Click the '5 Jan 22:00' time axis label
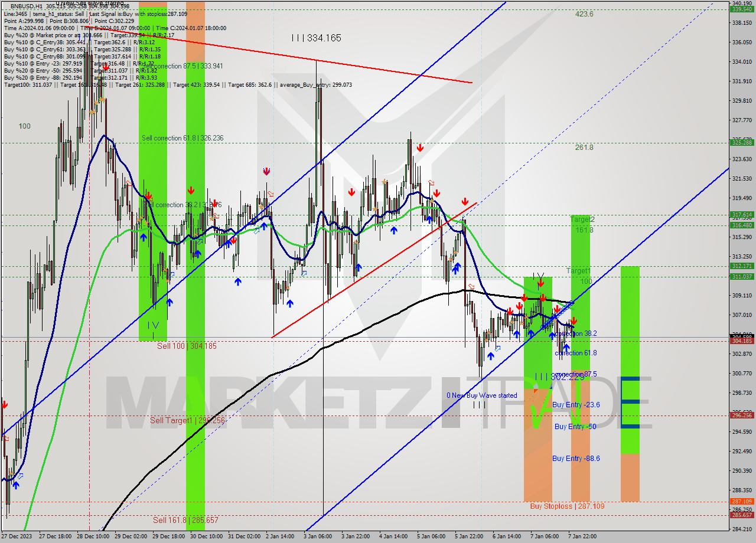 (x=470, y=537)
